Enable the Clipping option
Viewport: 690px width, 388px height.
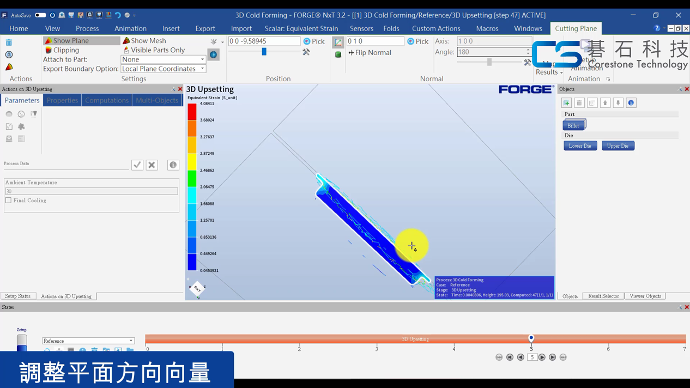tap(62, 50)
